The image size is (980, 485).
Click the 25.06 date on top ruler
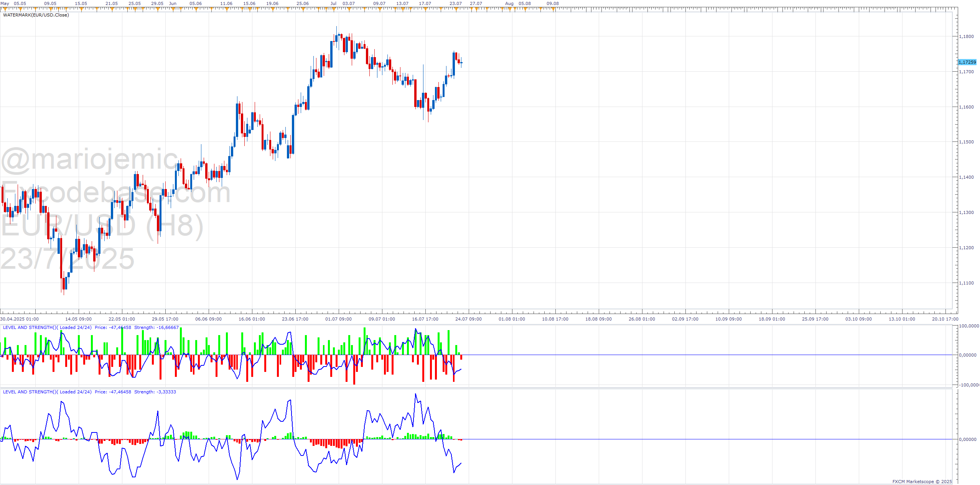point(303,3)
